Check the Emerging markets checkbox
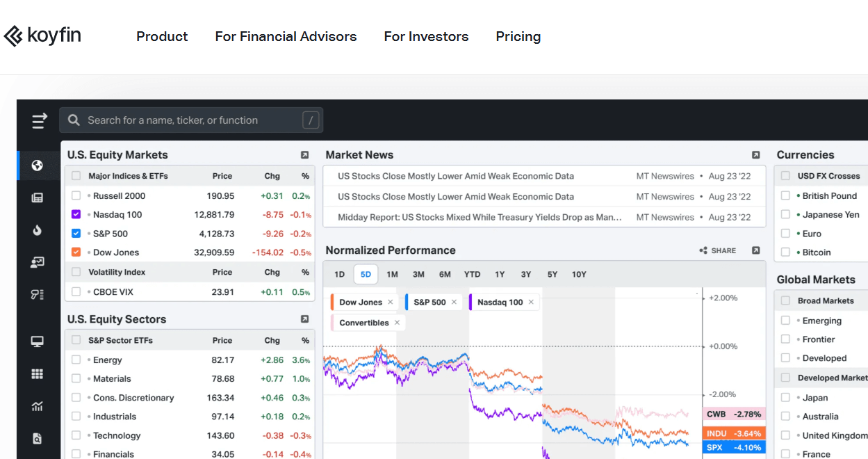The width and height of the screenshot is (868, 459). coord(785,321)
